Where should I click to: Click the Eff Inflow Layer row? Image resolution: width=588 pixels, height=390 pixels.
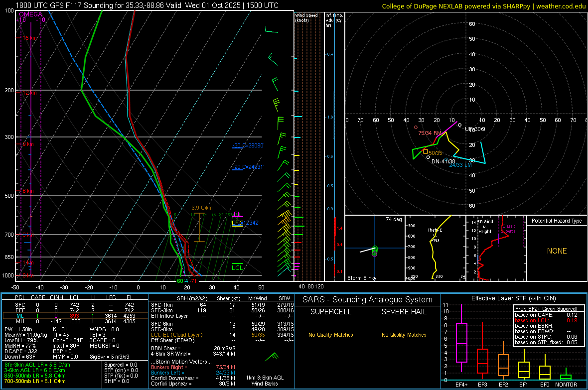coord(222,316)
